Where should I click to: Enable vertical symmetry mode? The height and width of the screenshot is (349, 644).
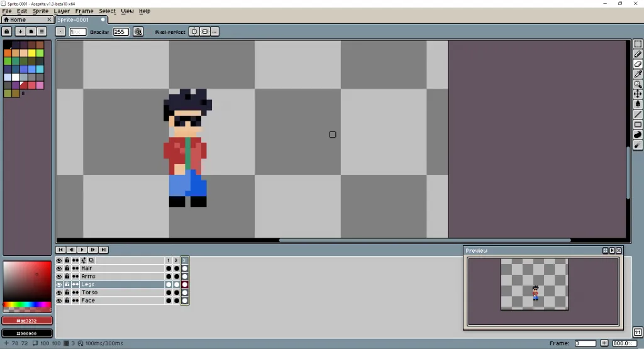(204, 31)
